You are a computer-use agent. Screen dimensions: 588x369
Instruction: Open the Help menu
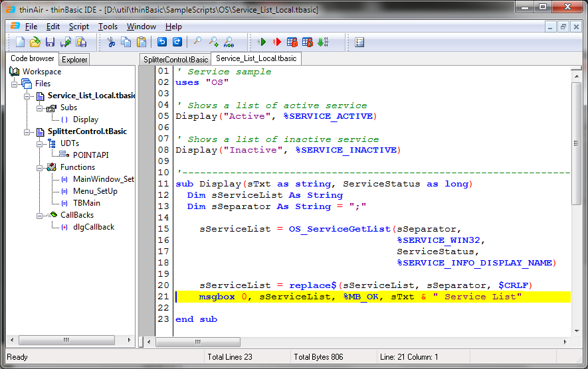point(173,27)
